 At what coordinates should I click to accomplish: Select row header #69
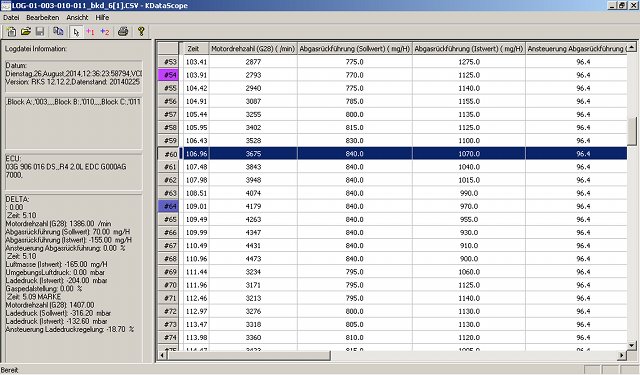[168, 272]
